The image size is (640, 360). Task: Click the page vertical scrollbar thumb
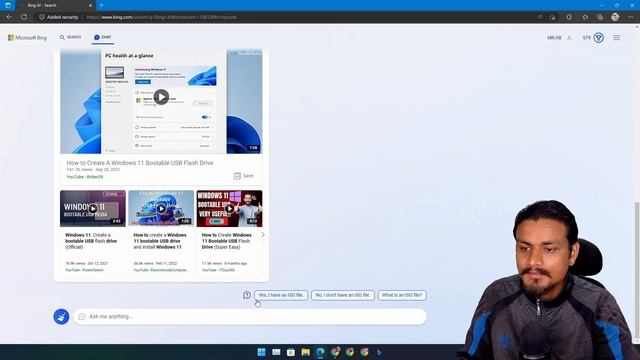(637, 269)
